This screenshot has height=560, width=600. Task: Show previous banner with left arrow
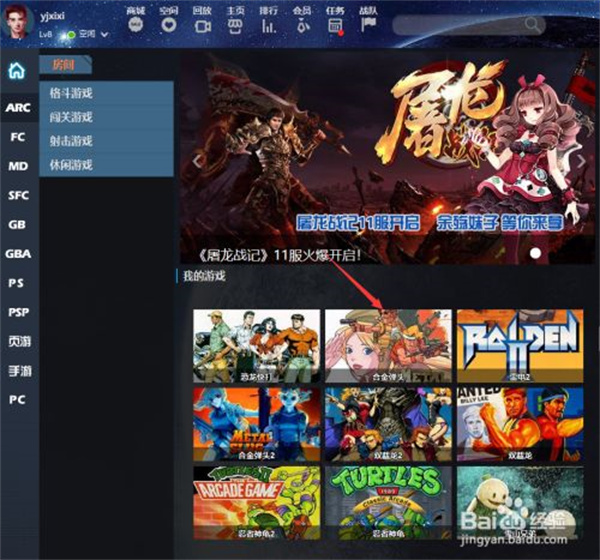point(197,161)
